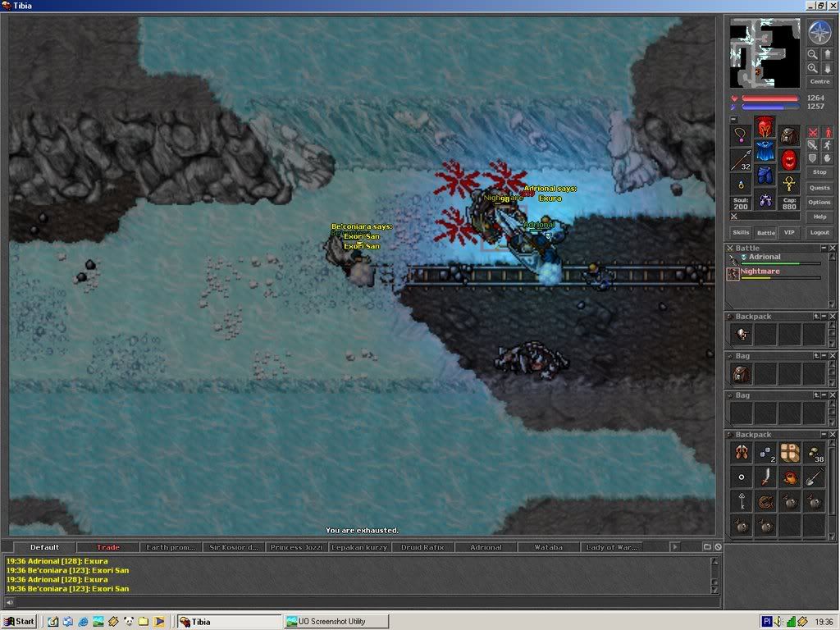Select Nightmare in the Battle list
Viewport: 840px width, 630px height.
point(774,273)
